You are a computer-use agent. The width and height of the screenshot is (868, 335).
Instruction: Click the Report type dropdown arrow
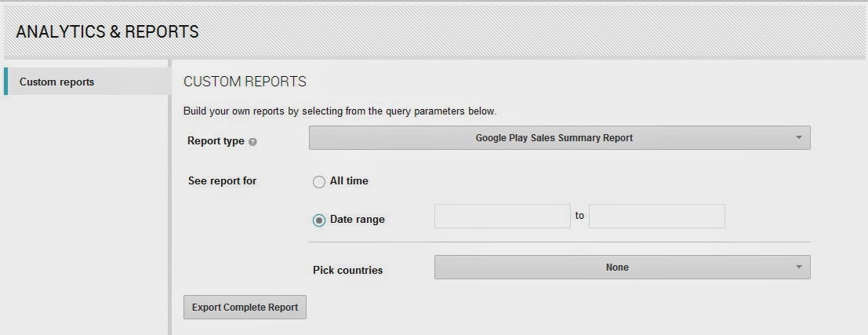click(798, 138)
